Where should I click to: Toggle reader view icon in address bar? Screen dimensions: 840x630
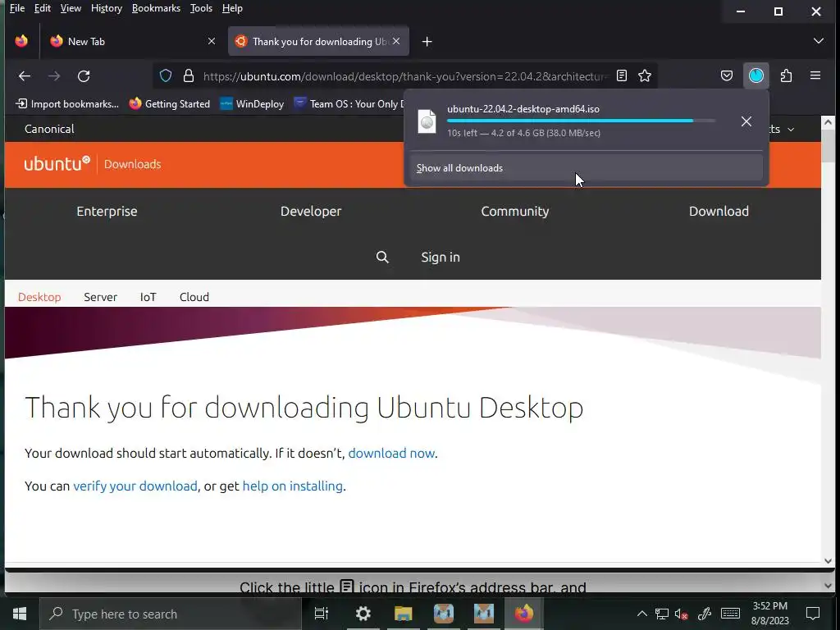[622, 76]
